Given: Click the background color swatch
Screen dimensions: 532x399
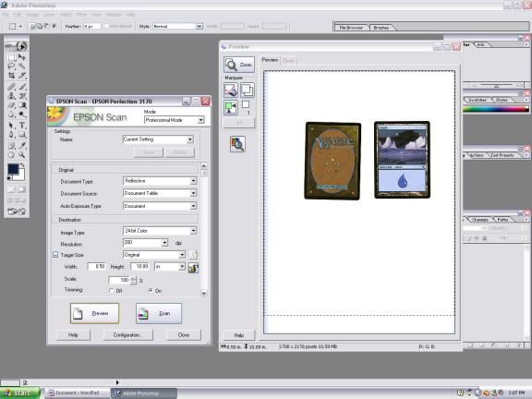Looking at the screenshot, I should pyautogui.click(x=20, y=176).
